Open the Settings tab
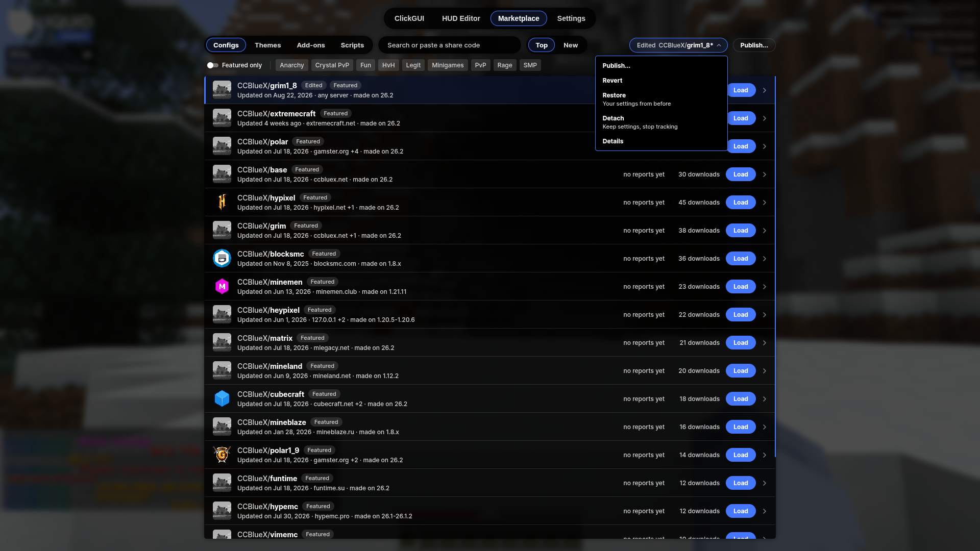The height and width of the screenshot is (551, 980). (x=571, y=18)
